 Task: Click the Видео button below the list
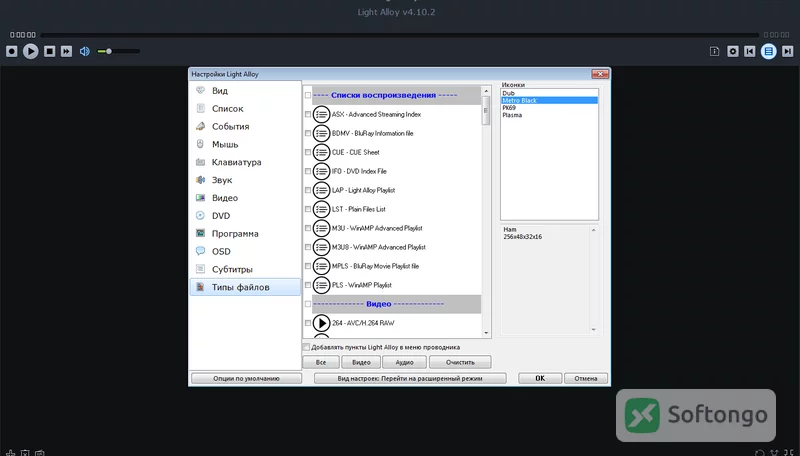click(361, 362)
